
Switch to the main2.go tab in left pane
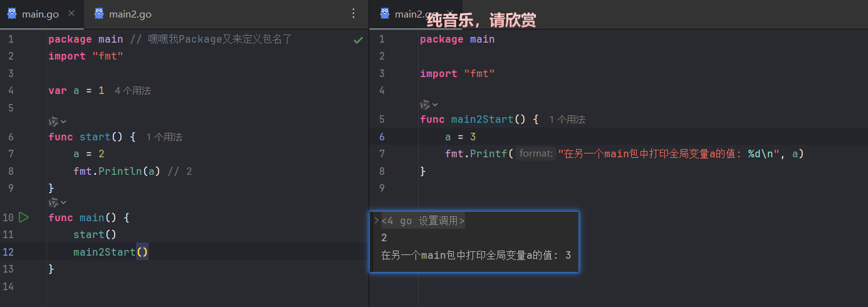pos(123,14)
